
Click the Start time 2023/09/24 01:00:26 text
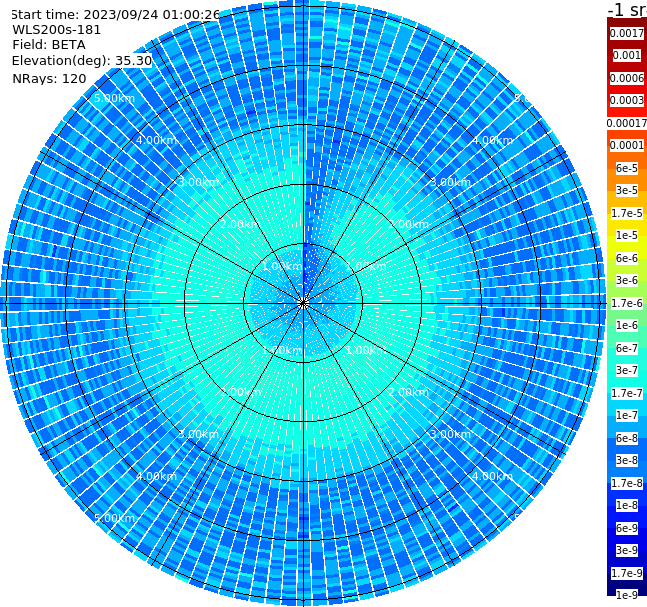pos(115,14)
